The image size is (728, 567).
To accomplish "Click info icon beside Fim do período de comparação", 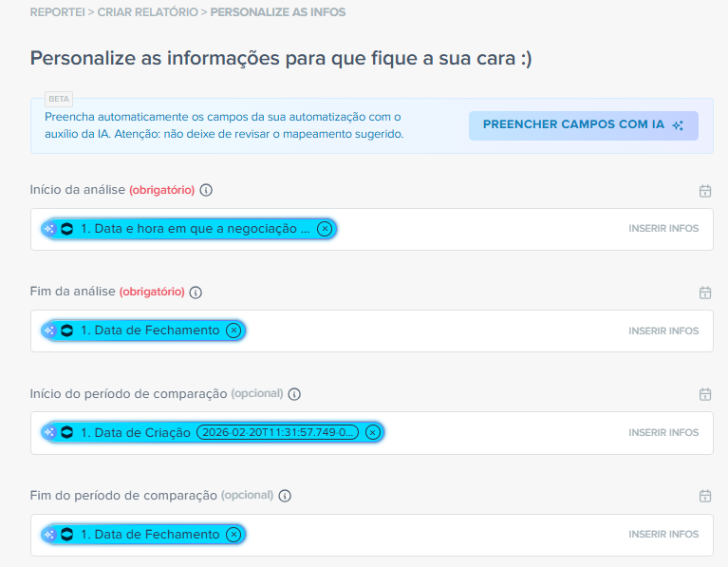I will (x=285, y=496).
